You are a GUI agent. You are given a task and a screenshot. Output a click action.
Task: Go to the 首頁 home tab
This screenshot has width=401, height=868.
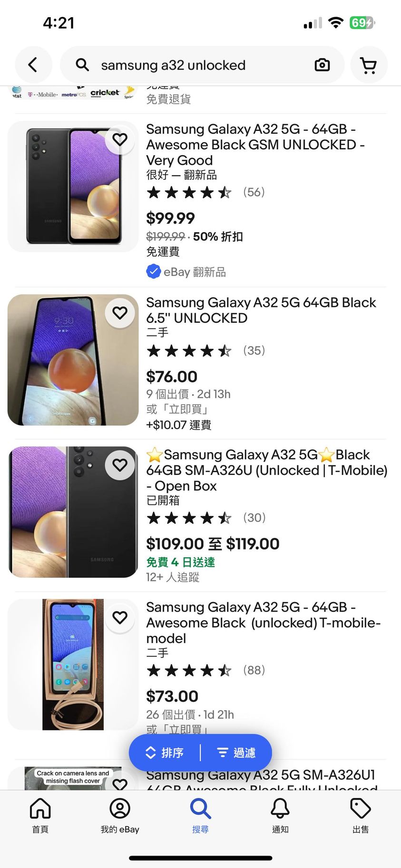[40, 815]
